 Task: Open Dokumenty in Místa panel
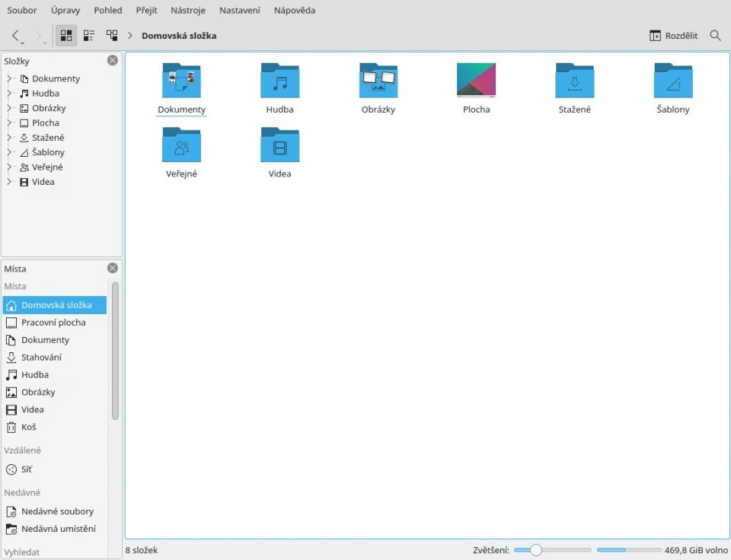click(55, 340)
